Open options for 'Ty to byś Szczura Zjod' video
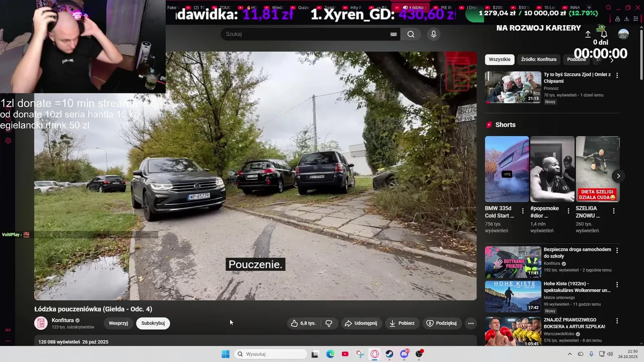644x362 pixels. click(617, 75)
